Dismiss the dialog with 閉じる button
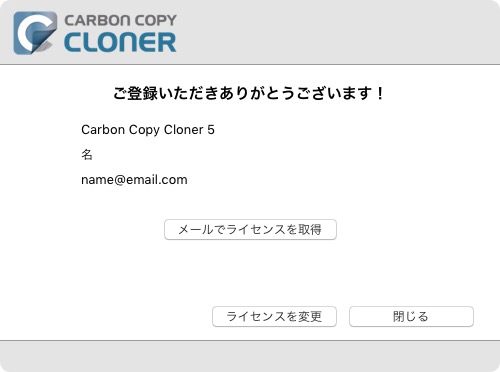 coord(411,316)
